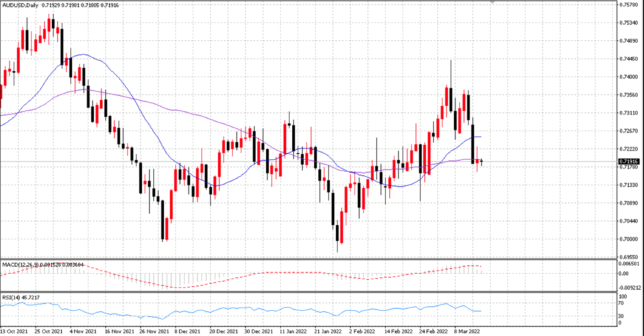Click MACD scale zero level 0.00
This screenshot has height=336, width=644.
coord(624,274)
